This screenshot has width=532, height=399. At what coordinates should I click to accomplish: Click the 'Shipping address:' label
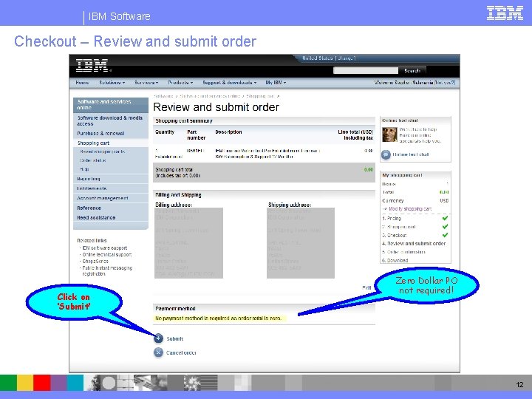pos(290,205)
